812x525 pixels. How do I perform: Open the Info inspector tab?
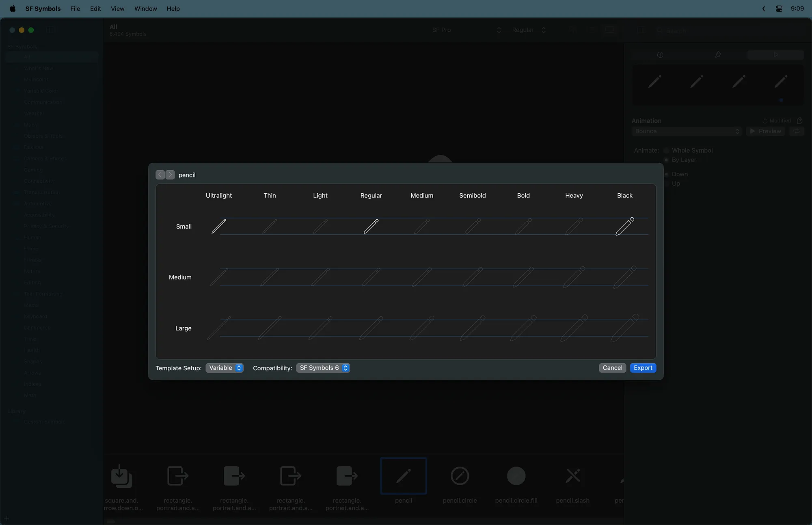click(x=660, y=55)
